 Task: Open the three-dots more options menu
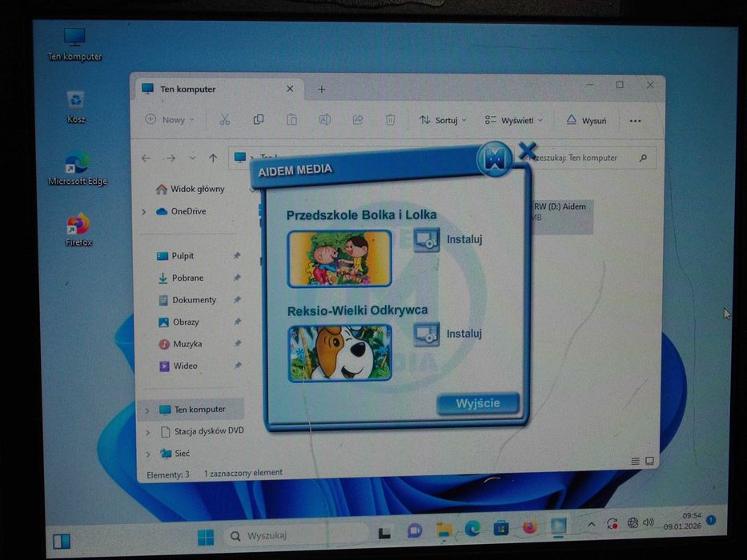click(x=635, y=121)
